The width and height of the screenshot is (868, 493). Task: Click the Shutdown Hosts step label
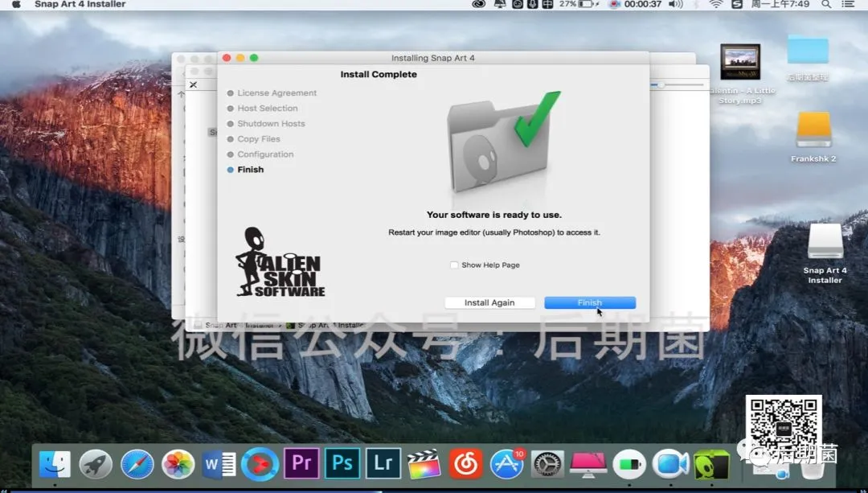(x=272, y=124)
